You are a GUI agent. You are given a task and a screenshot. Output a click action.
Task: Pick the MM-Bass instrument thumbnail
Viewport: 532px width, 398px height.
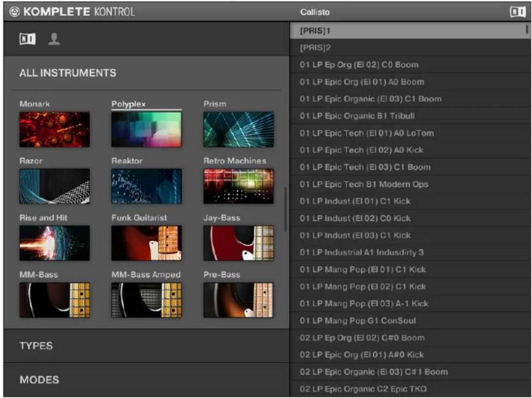pyautogui.click(x=54, y=300)
